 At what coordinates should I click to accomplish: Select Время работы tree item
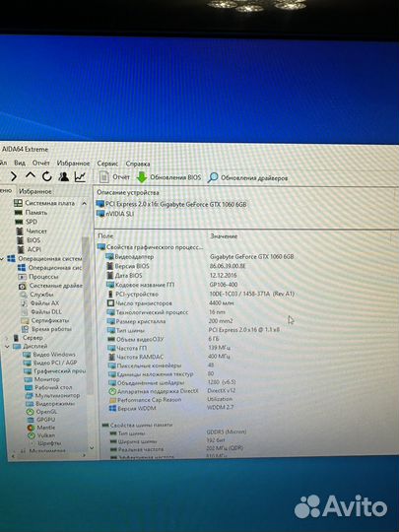click(46, 329)
